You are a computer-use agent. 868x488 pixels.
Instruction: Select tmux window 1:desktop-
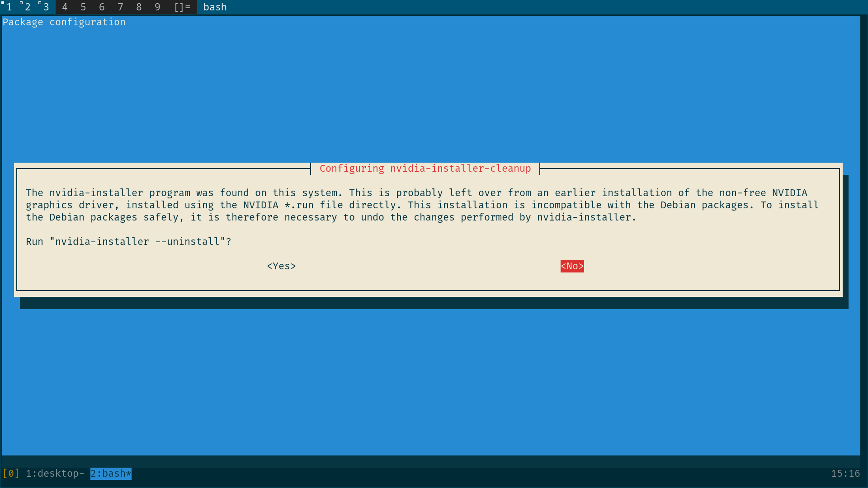55,473
